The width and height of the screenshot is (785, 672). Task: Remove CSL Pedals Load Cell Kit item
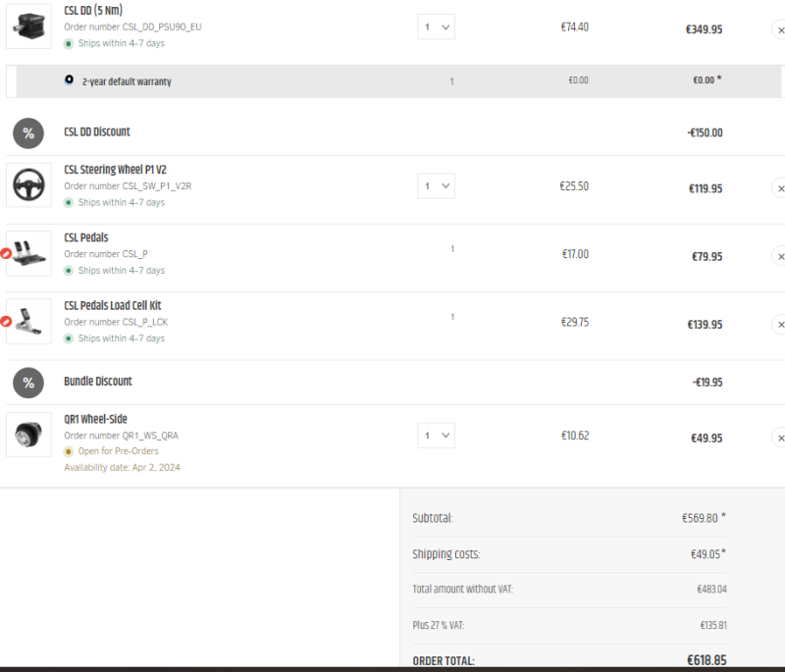[x=779, y=325]
